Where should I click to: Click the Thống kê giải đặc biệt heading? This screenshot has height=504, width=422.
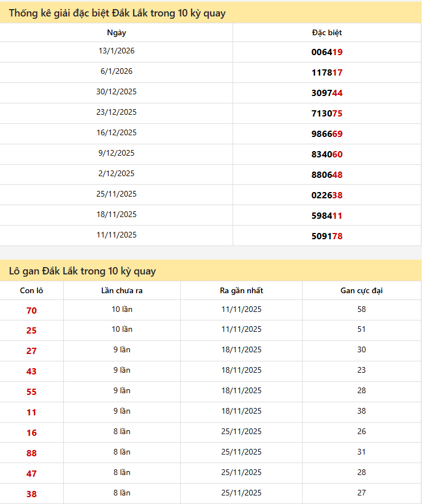(117, 13)
